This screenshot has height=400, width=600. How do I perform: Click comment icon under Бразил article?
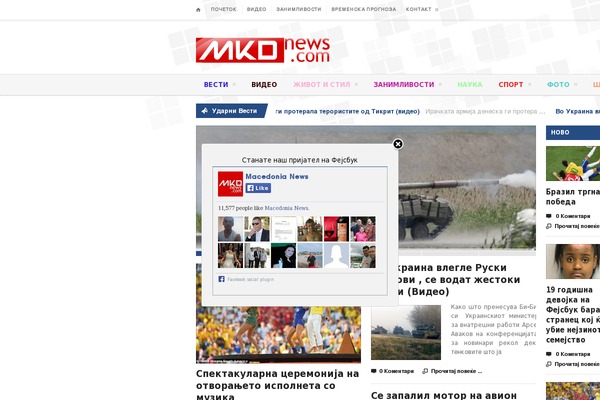pos(549,216)
